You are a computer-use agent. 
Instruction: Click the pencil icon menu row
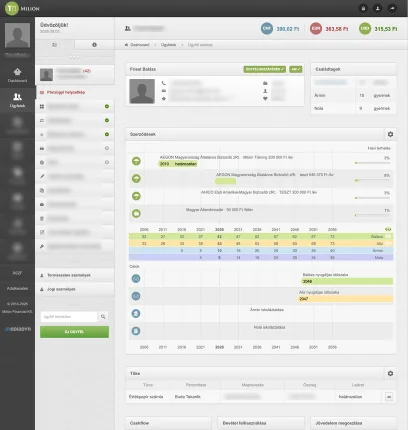tap(75, 176)
